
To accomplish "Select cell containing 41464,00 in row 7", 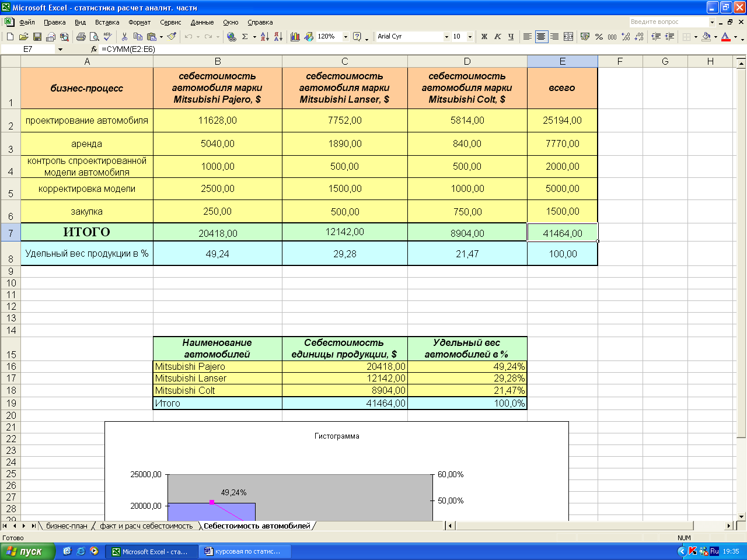I will click(x=563, y=233).
